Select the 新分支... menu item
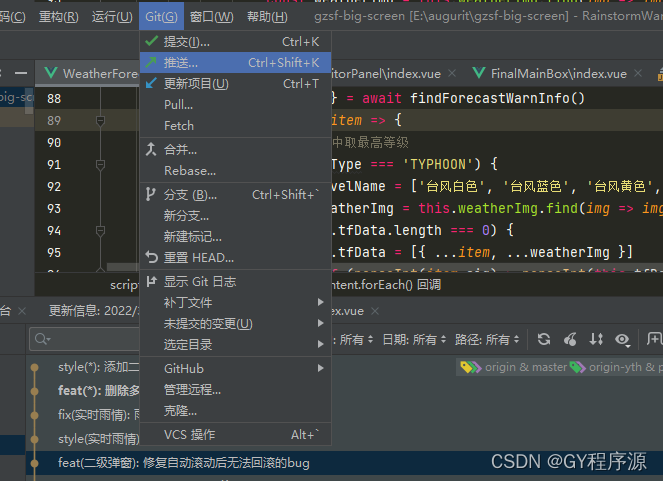The width and height of the screenshot is (663, 481). pos(236,216)
